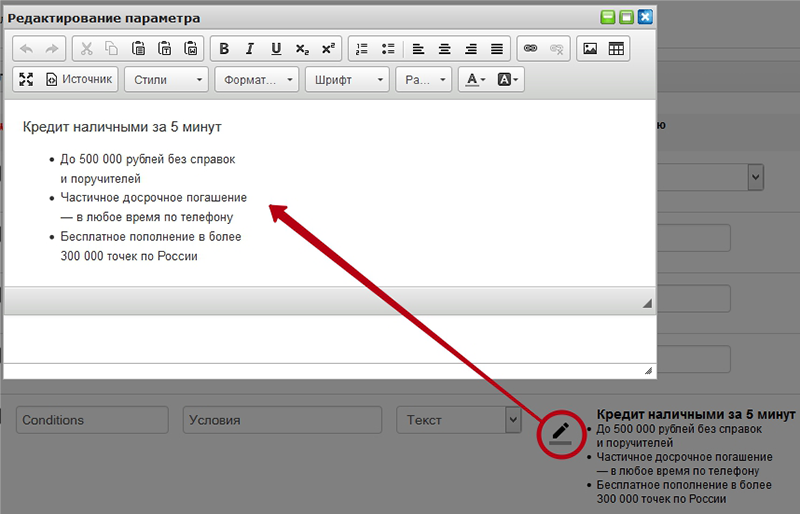Click the Источник source button

click(x=81, y=79)
